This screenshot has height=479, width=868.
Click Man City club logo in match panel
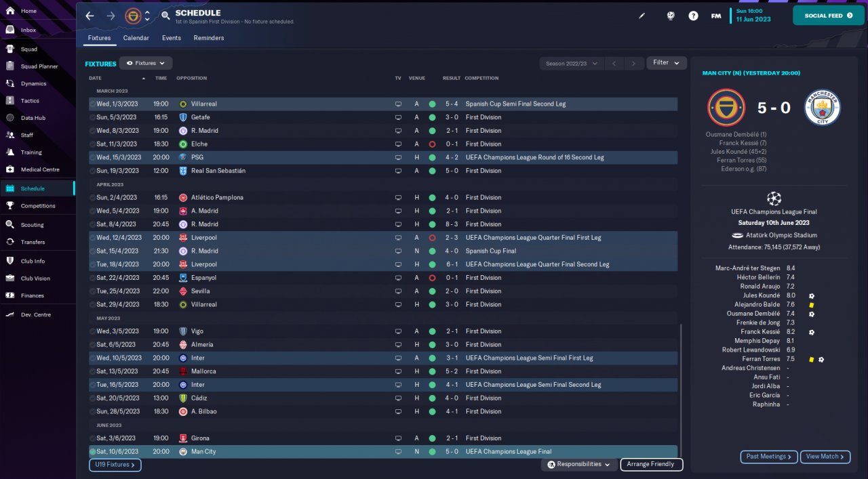[x=822, y=108]
